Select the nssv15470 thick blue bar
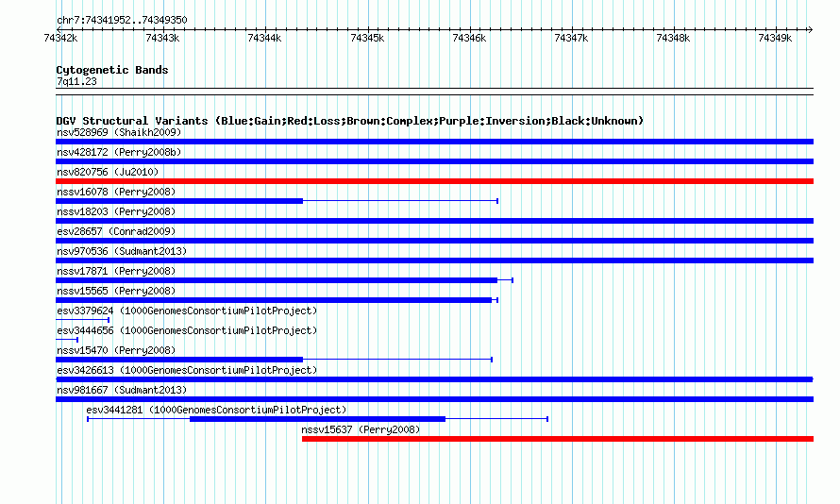Image resolution: width=840 pixels, height=504 pixels. pyautogui.click(x=179, y=360)
